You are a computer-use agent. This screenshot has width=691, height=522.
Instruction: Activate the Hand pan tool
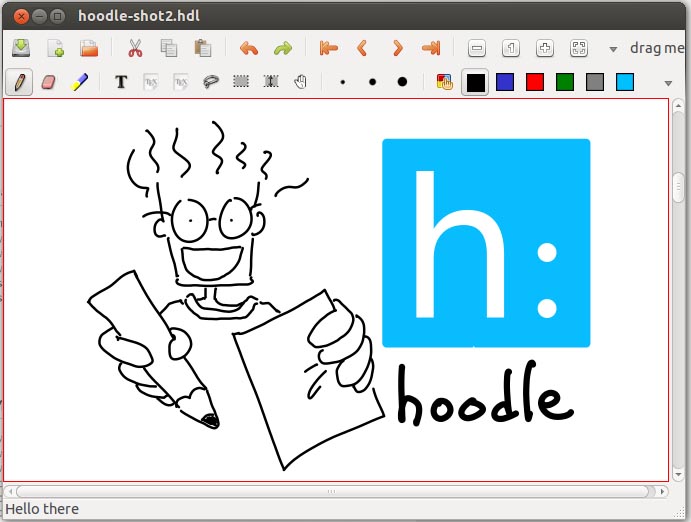point(301,82)
